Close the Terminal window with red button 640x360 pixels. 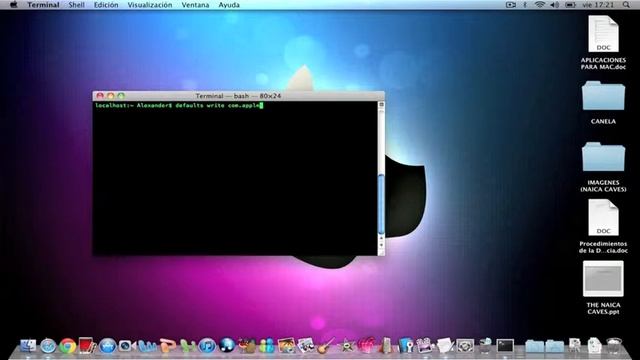pos(100,96)
